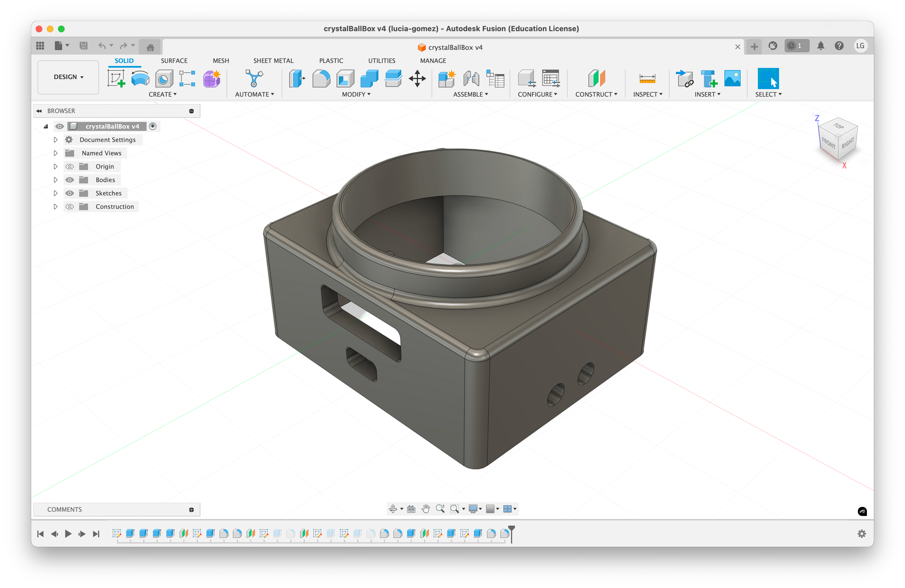Open the Create Base Feature purple icon
This screenshot has height=588, width=905.
[212, 79]
